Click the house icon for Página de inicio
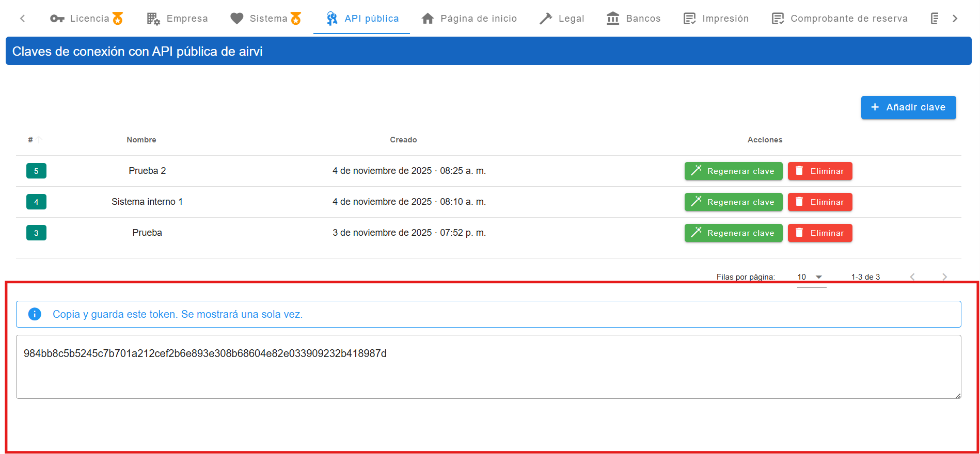The width and height of the screenshot is (980, 454). coord(428,19)
